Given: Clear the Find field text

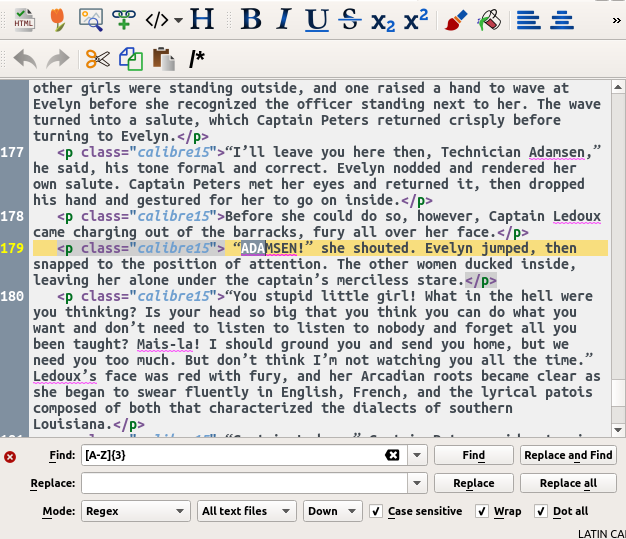Looking at the screenshot, I should click(392, 455).
